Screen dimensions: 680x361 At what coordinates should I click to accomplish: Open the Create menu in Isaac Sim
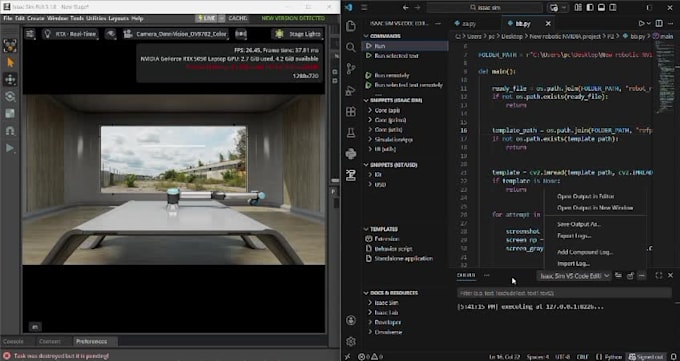click(36, 18)
